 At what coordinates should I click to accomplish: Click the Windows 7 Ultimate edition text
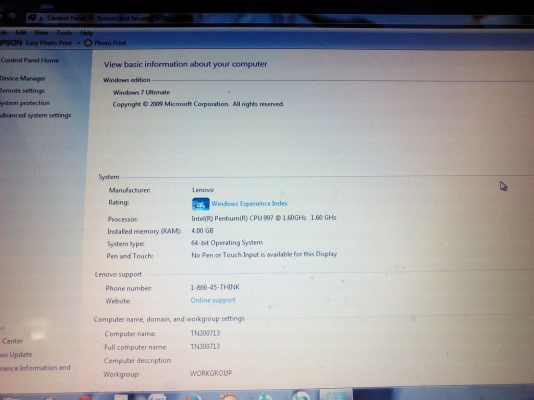point(141,92)
